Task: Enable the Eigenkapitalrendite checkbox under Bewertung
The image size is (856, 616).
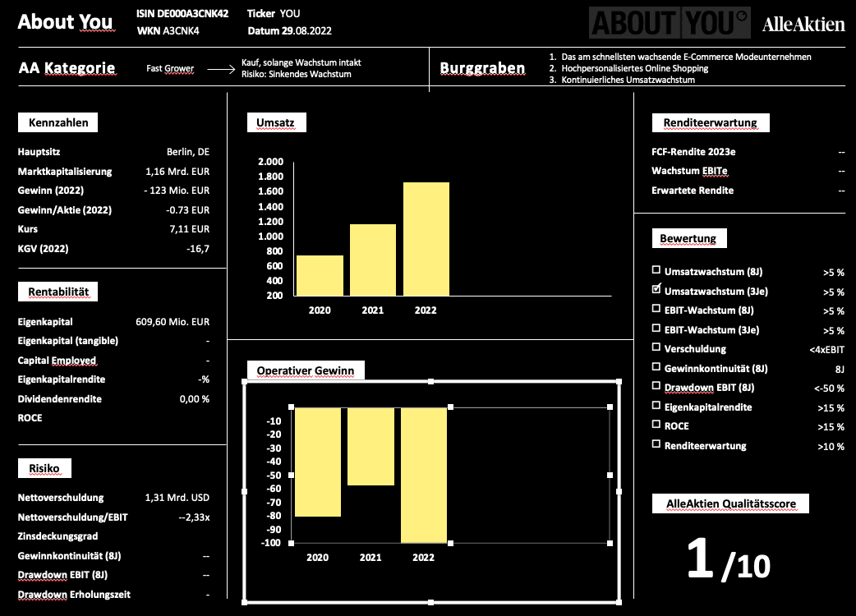Action: (x=656, y=406)
